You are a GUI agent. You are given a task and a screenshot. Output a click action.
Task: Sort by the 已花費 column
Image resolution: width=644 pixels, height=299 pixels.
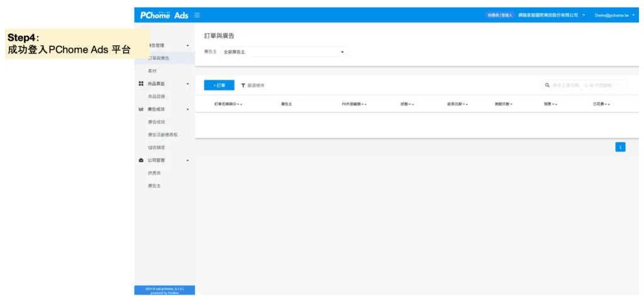[601, 104]
